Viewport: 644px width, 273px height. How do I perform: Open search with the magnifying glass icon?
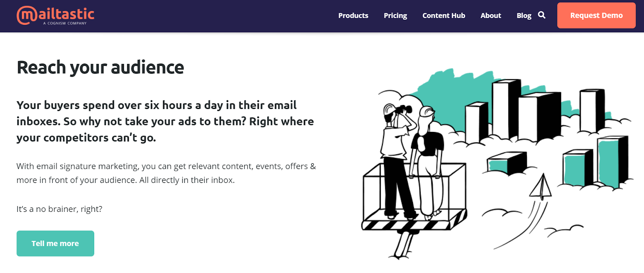pos(542,15)
